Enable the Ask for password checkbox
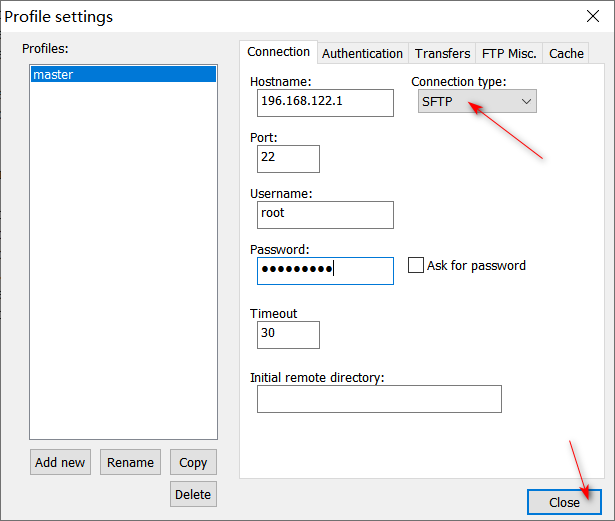This screenshot has width=615, height=521. click(417, 266)
